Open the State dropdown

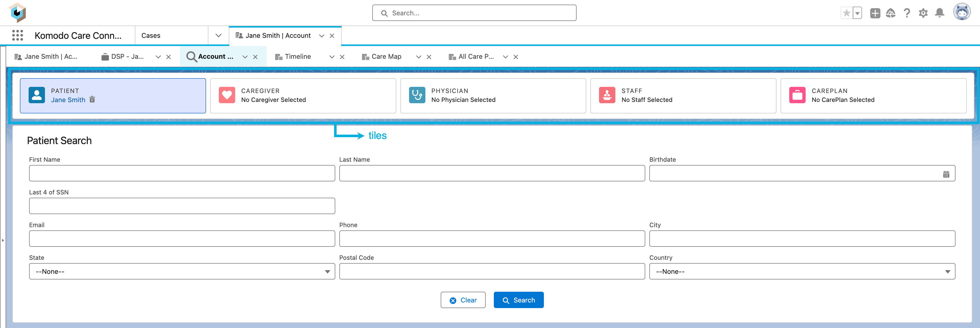pyautogui.click(x=182, y=271)
